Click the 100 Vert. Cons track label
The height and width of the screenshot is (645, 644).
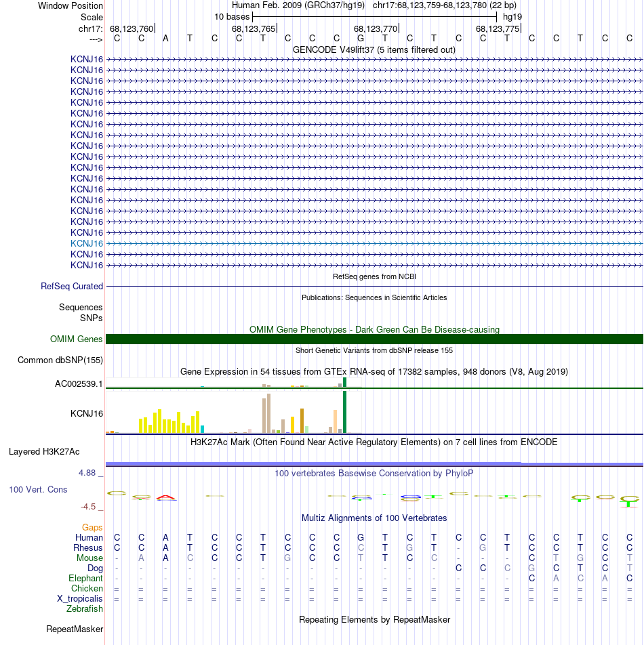(38, 489)
